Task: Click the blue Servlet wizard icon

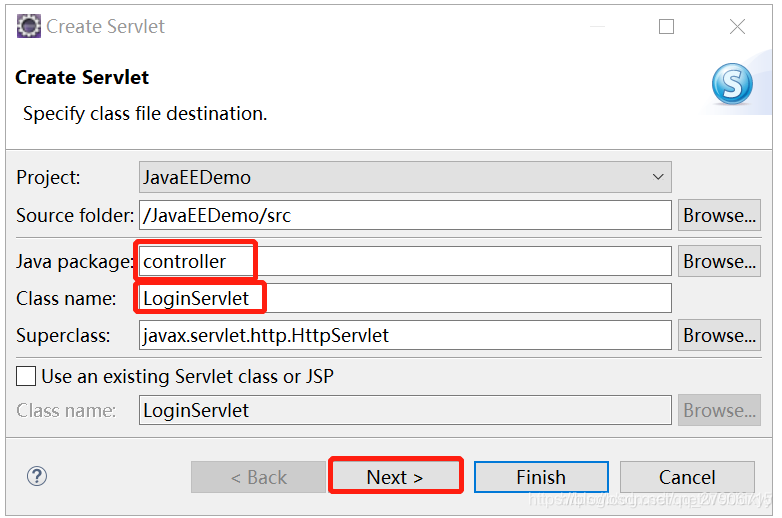Action: (732, 83)
